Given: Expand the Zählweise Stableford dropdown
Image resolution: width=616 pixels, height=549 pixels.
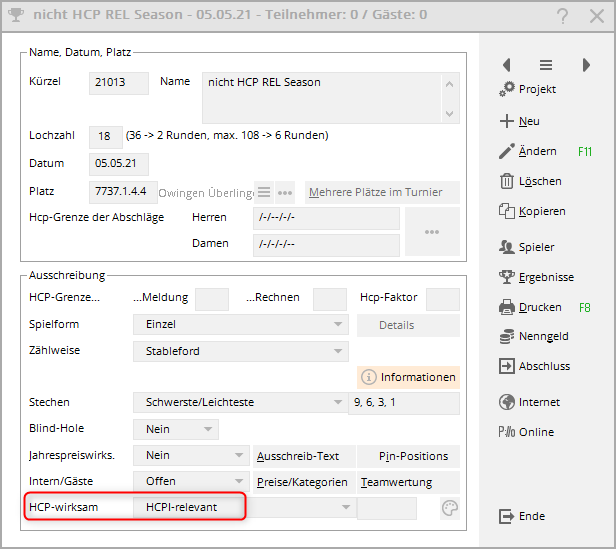Looking at the screenshot, I should click(339, 351).
